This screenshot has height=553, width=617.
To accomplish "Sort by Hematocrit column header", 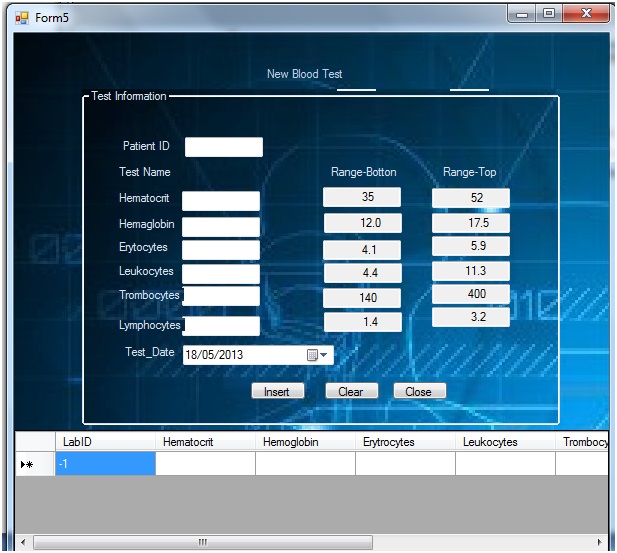I will coord(205,442).
